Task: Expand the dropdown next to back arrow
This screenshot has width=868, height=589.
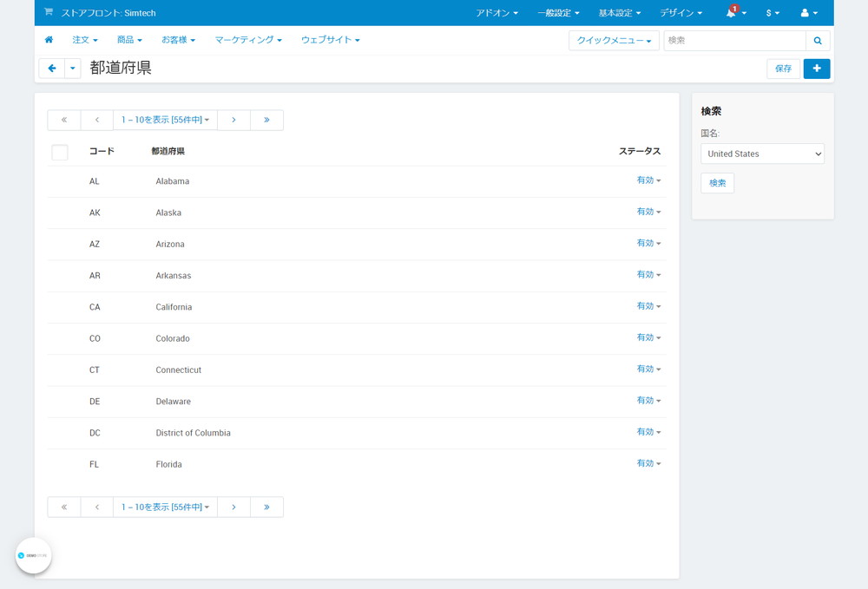Action: coord(73,69)
